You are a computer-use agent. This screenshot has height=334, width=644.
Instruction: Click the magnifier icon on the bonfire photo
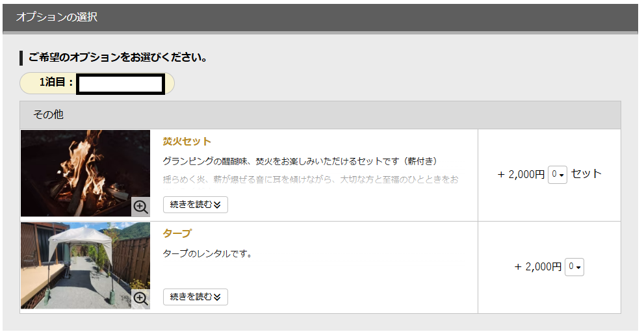[x=140, y=207]
